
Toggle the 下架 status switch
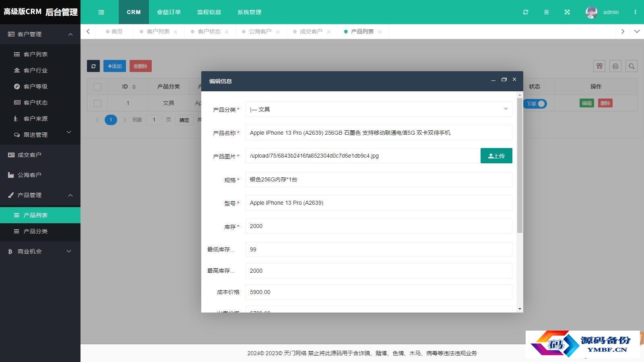tap(535, 104)
